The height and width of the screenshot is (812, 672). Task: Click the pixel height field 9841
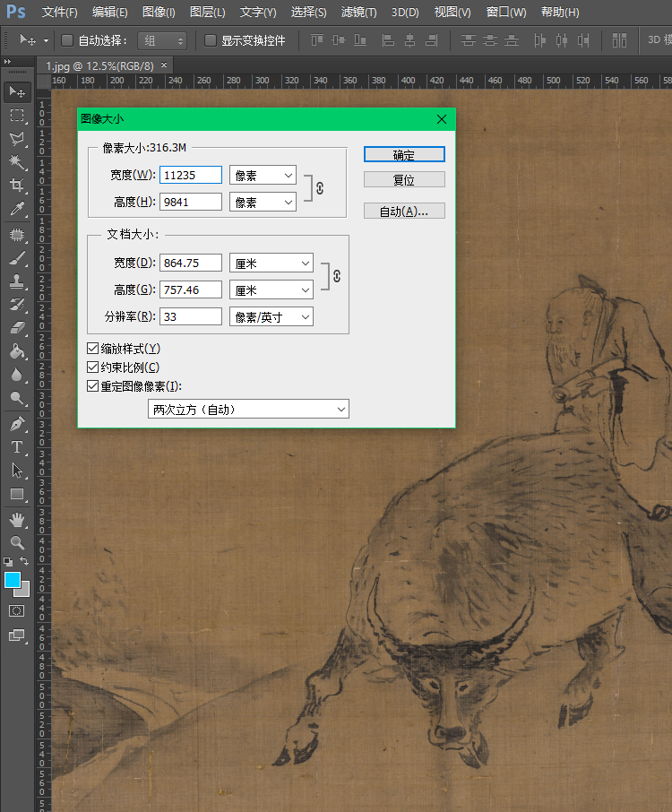(x=191, y=202)
